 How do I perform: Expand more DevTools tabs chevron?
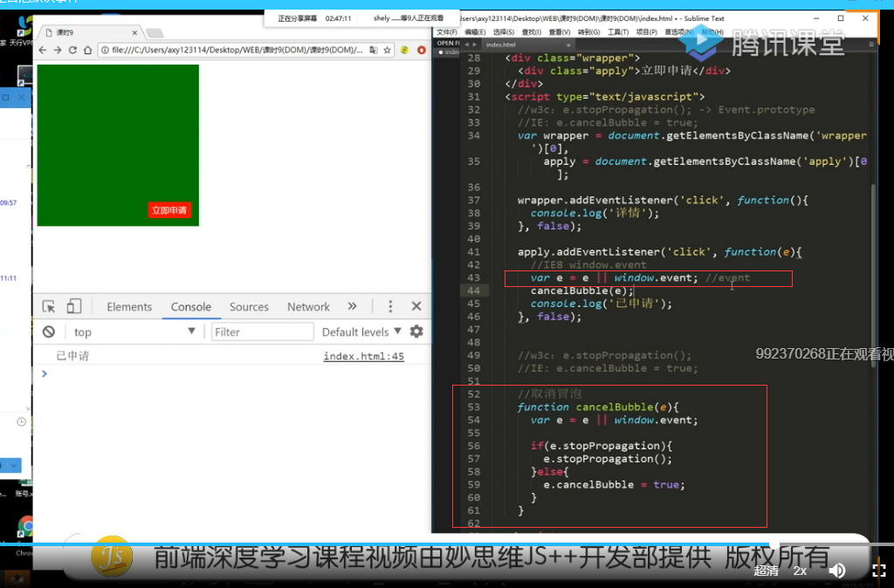coord(353,306)
